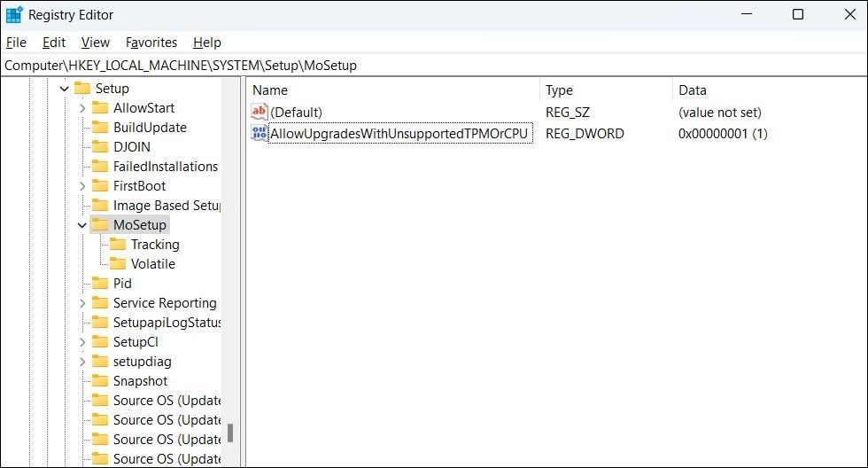Select the Service Reporting key

pyautogui.click(x=165, y=303)
